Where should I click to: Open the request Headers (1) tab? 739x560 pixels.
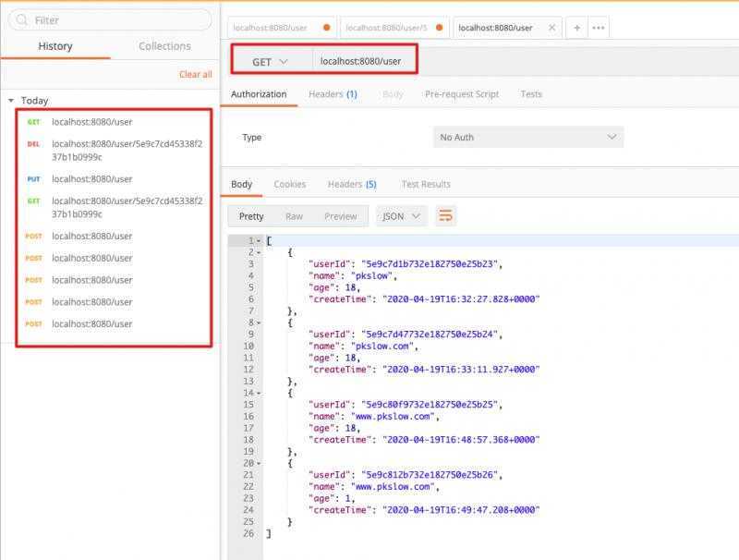[333, 94]
